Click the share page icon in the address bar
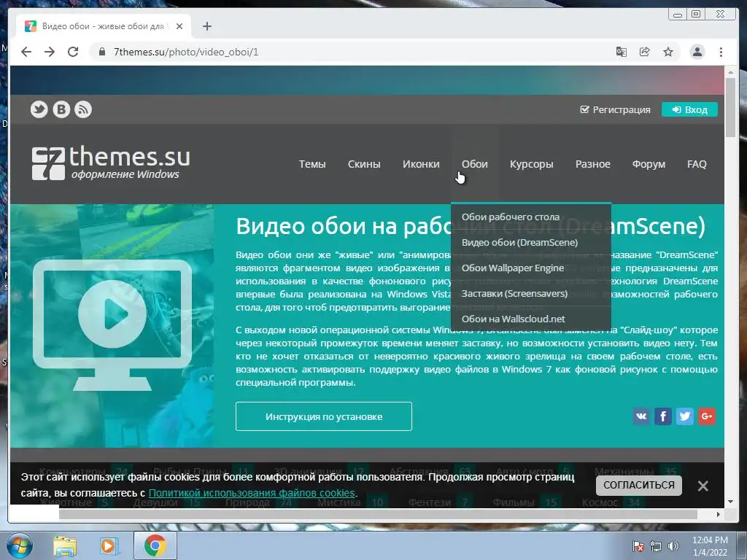Screen dimensions: 747x560 (x=645, y=52)
